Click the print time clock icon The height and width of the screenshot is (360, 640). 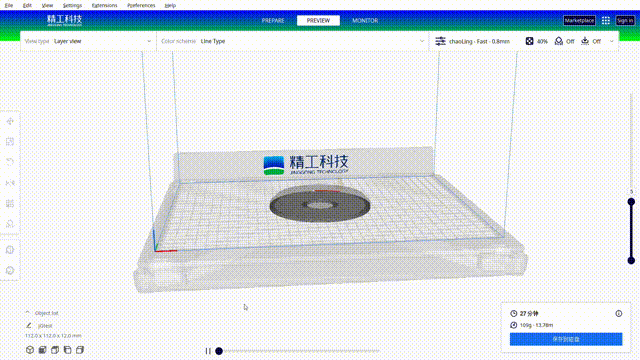[x=513, y=313]
